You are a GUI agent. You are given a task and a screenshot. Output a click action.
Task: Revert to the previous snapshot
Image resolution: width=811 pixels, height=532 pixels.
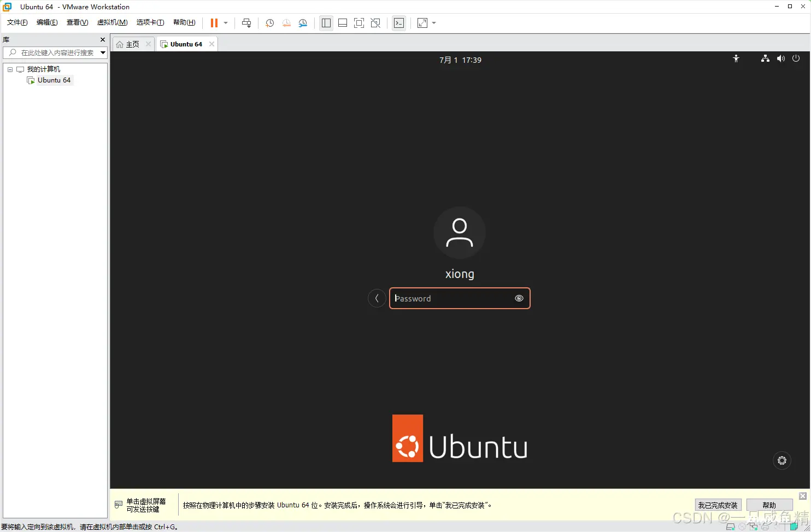pyautogui.click(x=286, y=23)
